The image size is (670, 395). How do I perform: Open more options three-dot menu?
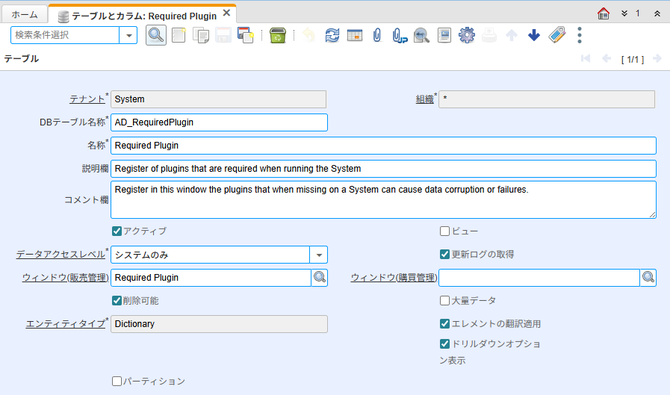[579, 35]
